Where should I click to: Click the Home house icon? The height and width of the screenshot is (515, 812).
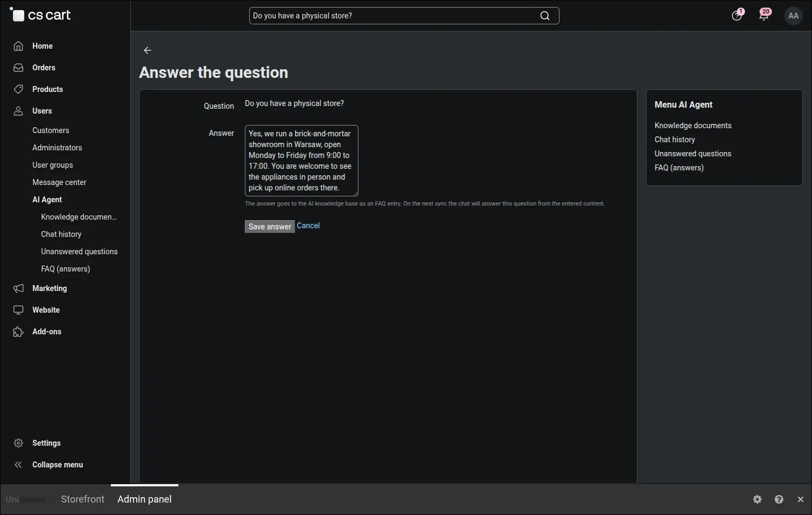point(18,46)
